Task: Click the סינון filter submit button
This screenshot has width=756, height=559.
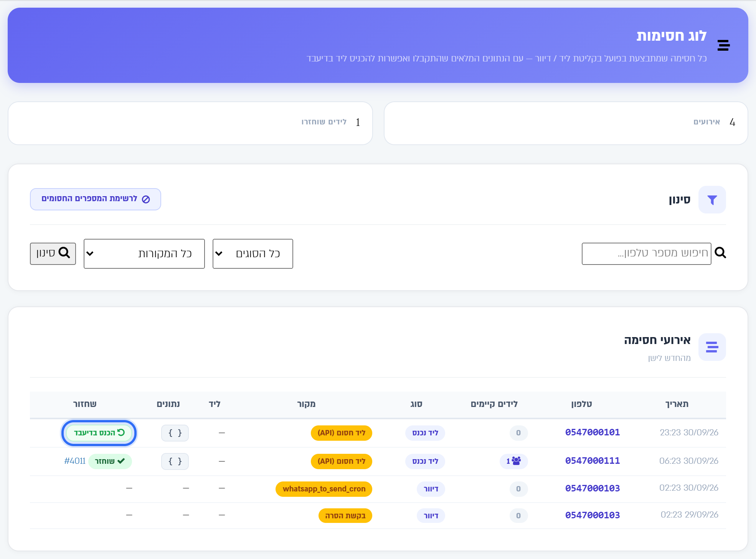Action: click(53, 253)
